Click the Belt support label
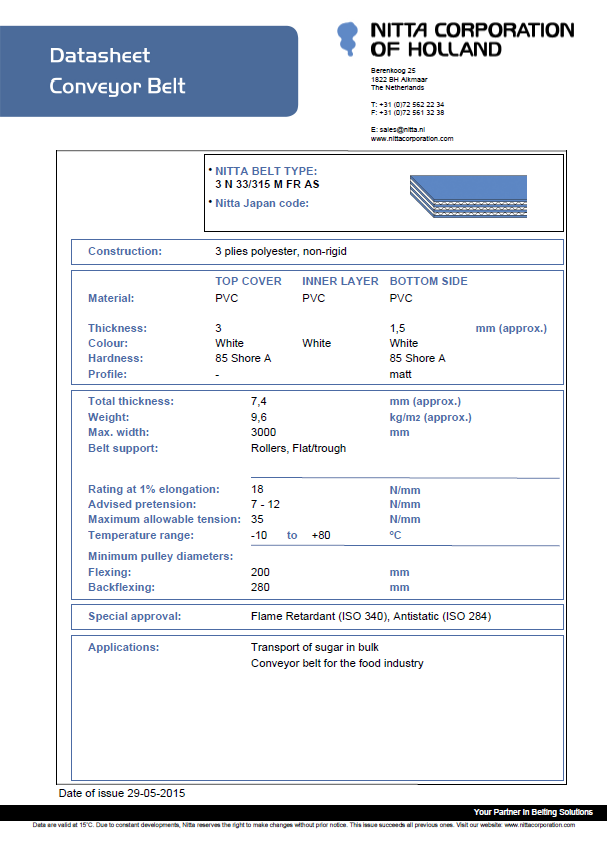This screenshot has height=856, width=607. coord(123,448)
